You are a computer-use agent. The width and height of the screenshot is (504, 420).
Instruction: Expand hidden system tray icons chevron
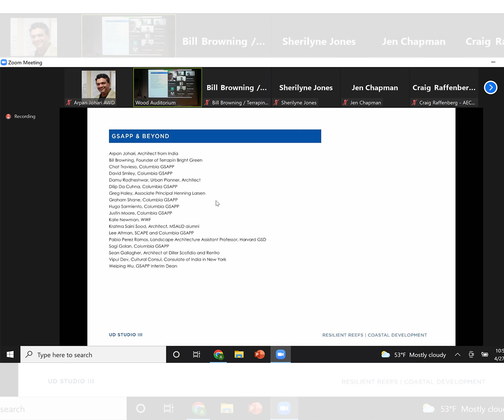tap(457, 355)
